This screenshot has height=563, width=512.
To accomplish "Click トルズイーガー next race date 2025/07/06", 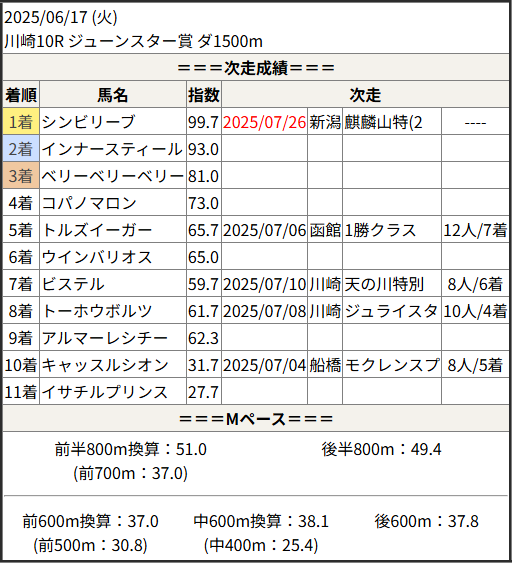I will [264, 230].
